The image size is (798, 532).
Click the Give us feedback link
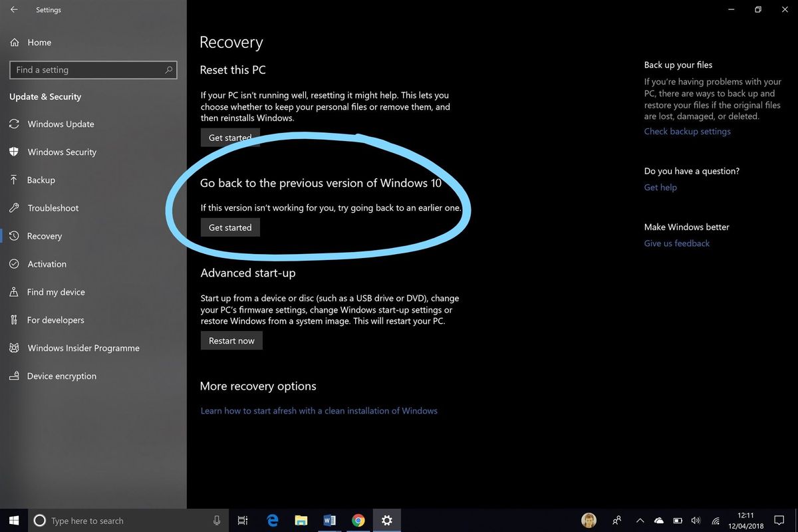tap(676, 243)
